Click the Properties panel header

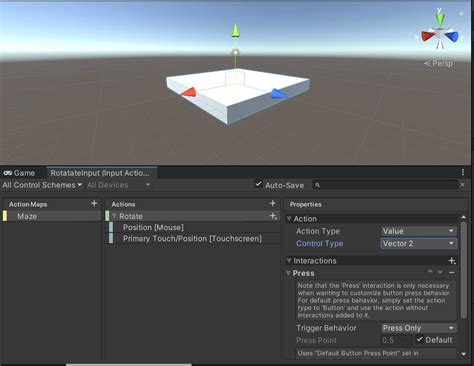(306, 204)
